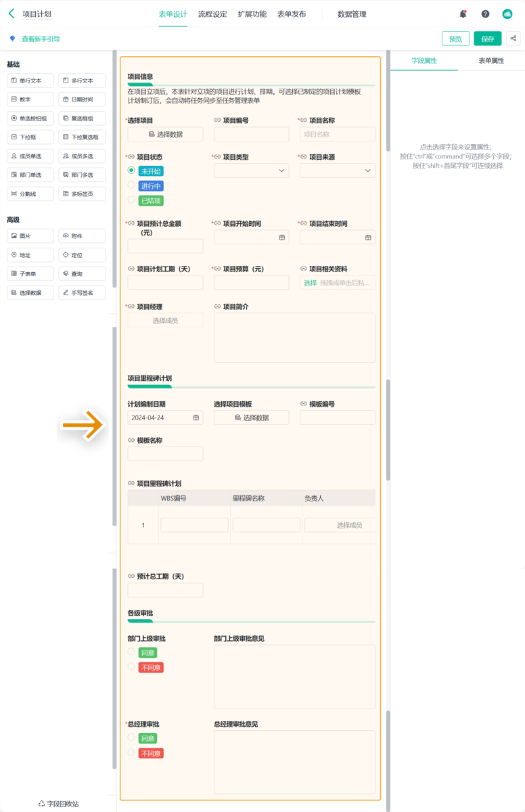Open the 查看新手引导 link
This screenshot has height=812, width=525.
[x=41, y=39]
